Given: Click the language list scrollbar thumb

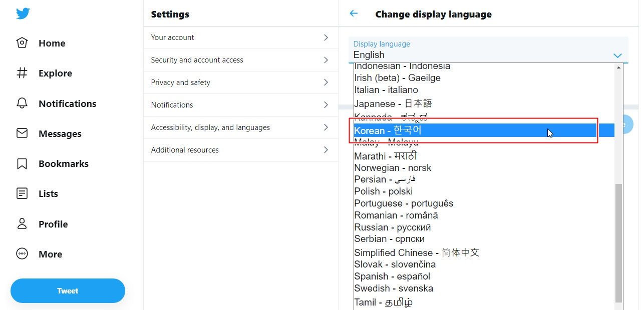Looking at the screenshot, I should [x=618, y=243].
